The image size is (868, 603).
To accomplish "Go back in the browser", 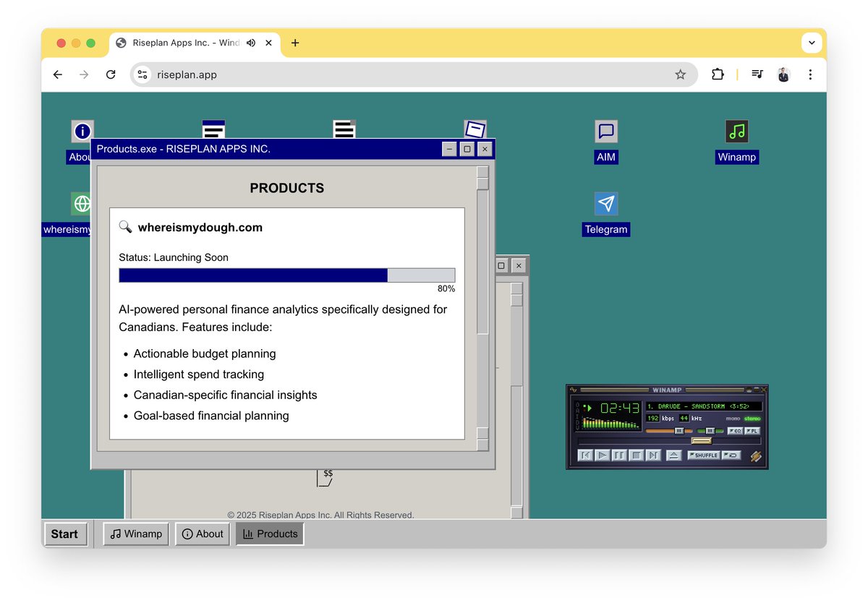I will 58,74.
